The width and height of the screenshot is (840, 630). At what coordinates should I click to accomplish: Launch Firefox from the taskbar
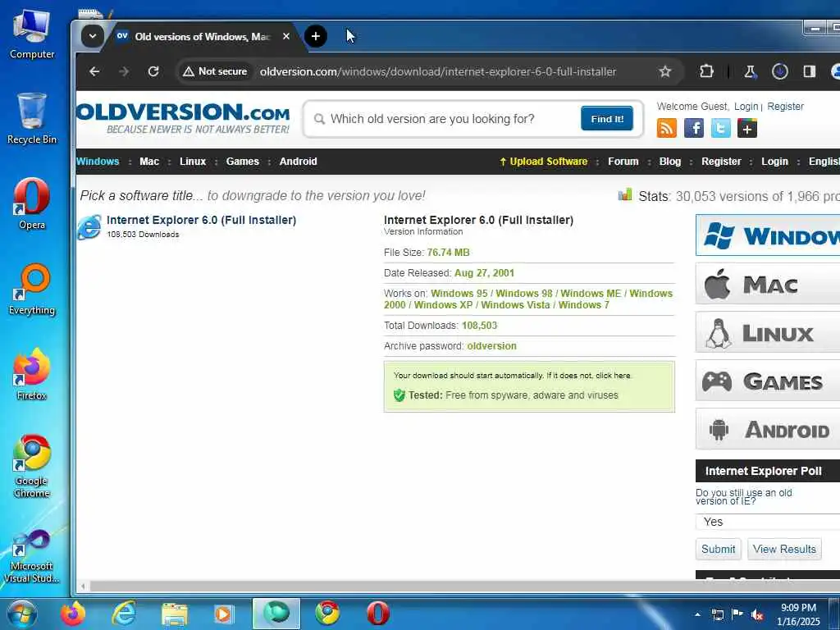(73, 614)
